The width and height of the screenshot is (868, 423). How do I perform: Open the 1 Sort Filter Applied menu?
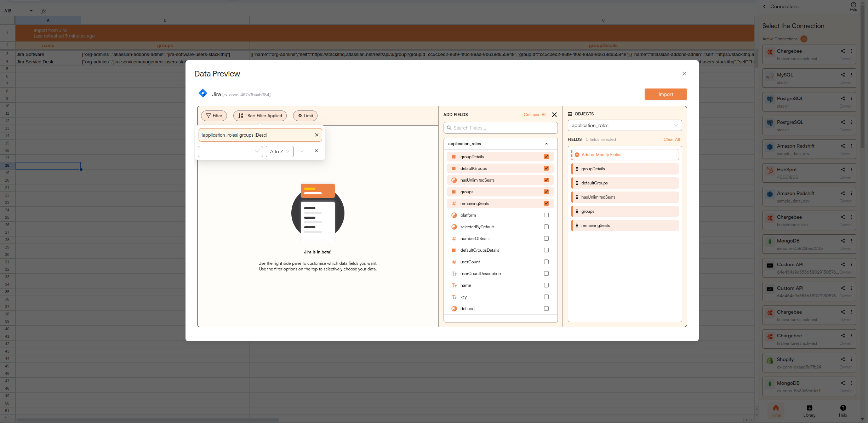coord(260,116)
